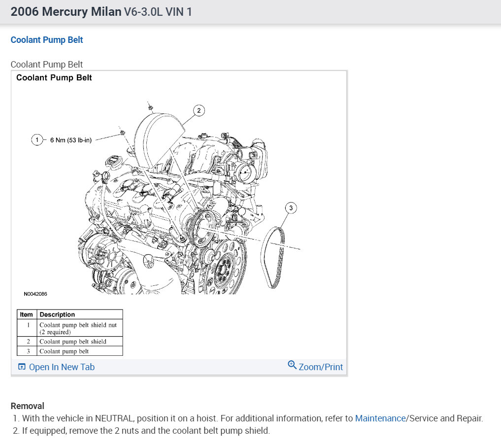Image resolution: width=501 pixels, height=448 pixels.
Task: Select callout circle 3 near the coolant pump belt
Action: tap(291, 208)
